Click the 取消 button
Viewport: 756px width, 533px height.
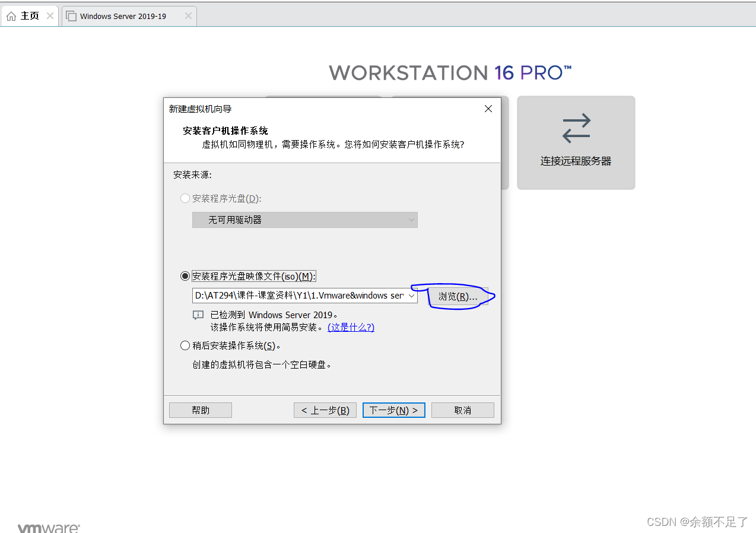click(x=463, y=410)
